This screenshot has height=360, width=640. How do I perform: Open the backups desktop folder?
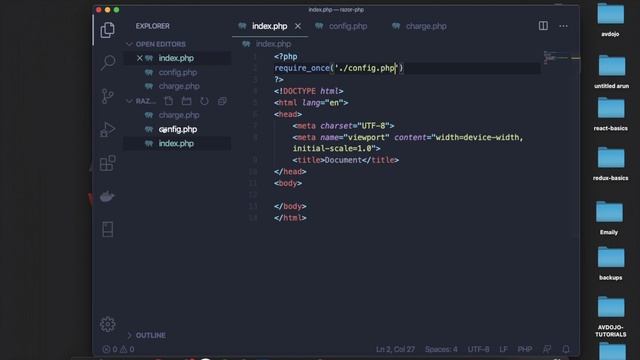point(611,263)
